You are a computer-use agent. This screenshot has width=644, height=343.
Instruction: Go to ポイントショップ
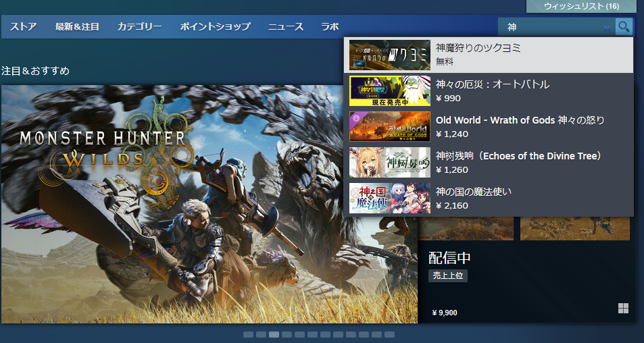pyautogui.click(x=215, y=27)
